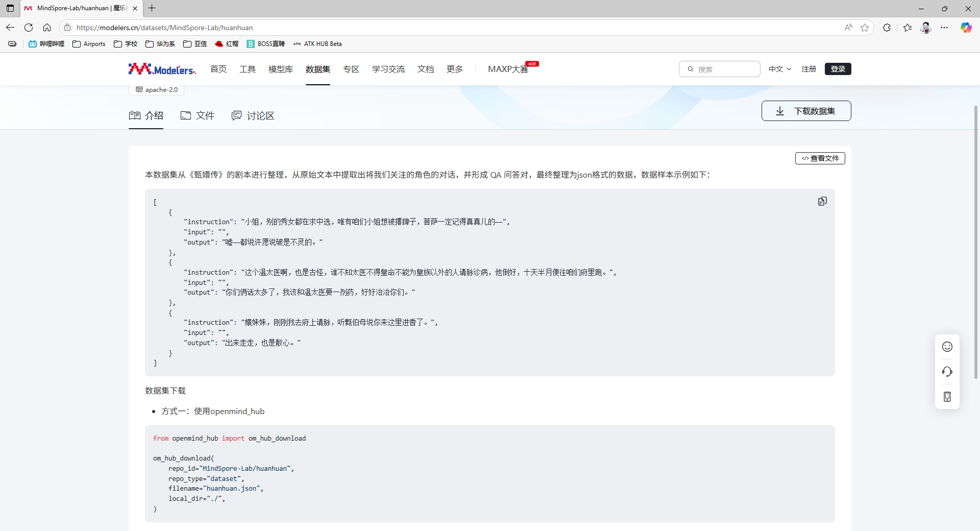The image size is (980, 531).
Task: Expand the 中文 language dropdown
Action: tap(779, 69)
